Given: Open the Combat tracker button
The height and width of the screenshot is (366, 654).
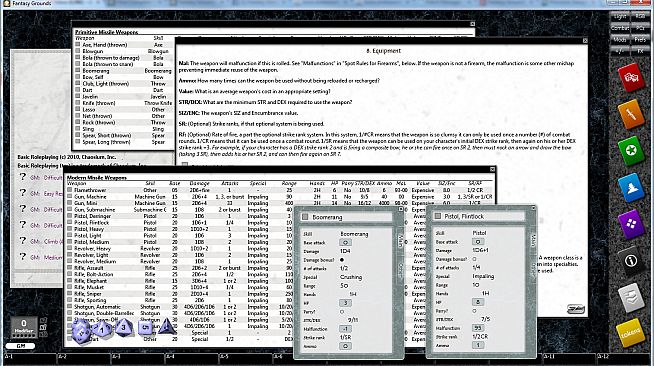Looking at the screenshot, I should click(x=620, y=28).
